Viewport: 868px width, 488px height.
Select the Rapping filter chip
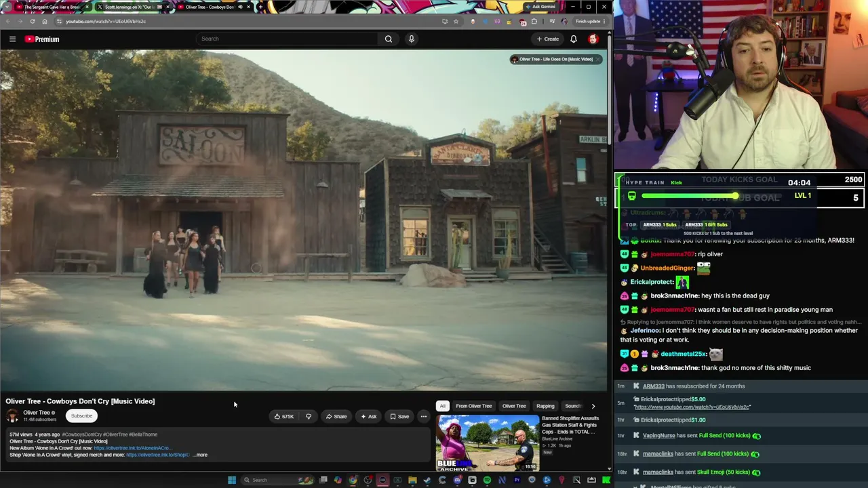click(545, 406)
